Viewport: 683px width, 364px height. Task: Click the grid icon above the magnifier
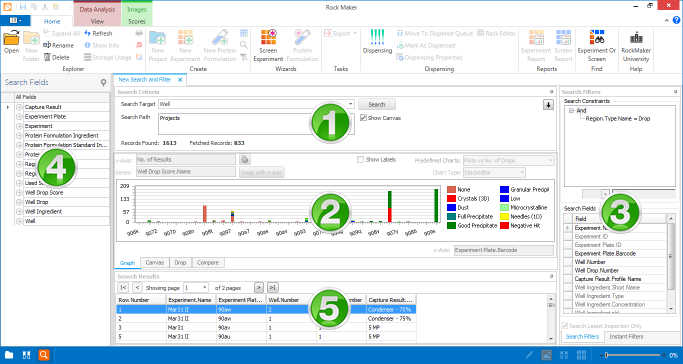(244, 33)
